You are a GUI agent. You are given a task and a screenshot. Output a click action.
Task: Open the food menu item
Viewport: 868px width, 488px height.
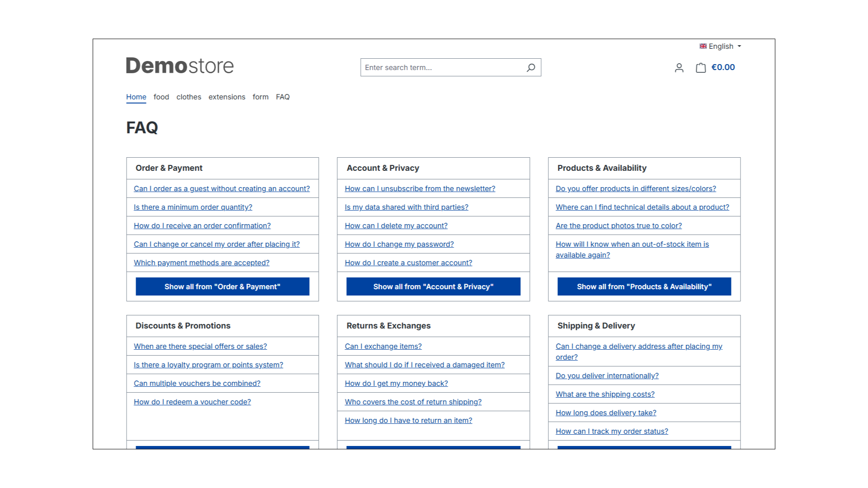161,97
